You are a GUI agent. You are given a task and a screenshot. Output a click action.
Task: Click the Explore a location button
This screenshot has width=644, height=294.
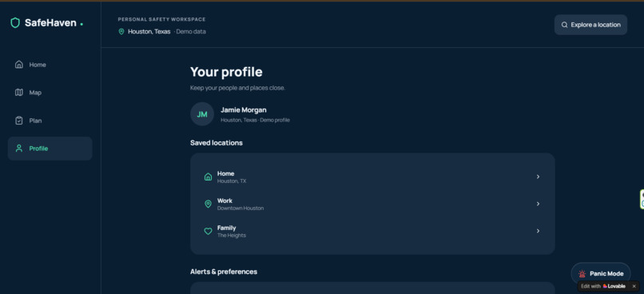pyautogui.click(x=590, y=25)
